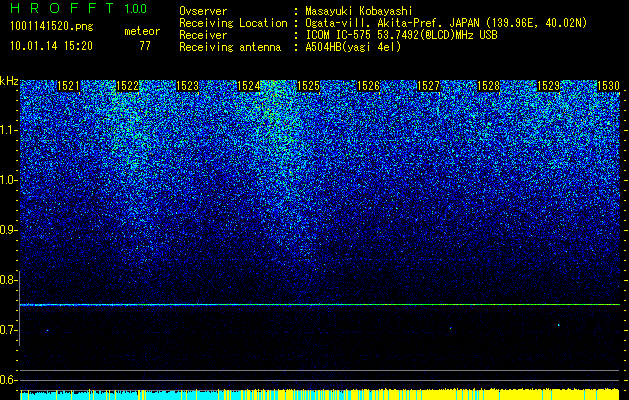Click the ICOM IC-575 receiver text
Screen dimensions: 629x400
click(x=401, y=35)
